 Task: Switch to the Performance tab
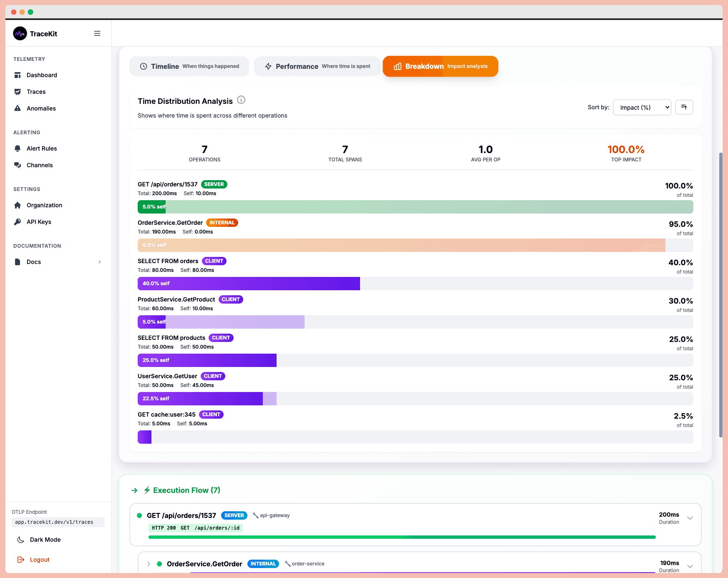(317, 66)
